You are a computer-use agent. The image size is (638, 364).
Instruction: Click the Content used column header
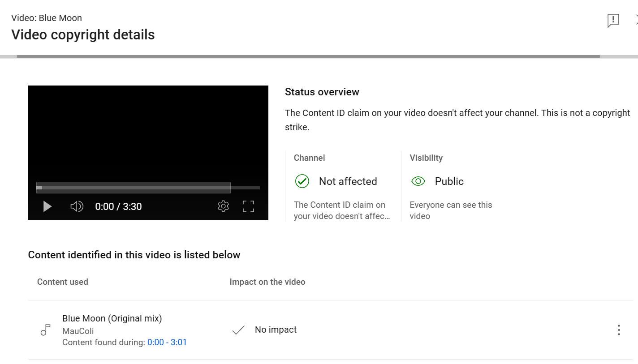tap(62, 282)
